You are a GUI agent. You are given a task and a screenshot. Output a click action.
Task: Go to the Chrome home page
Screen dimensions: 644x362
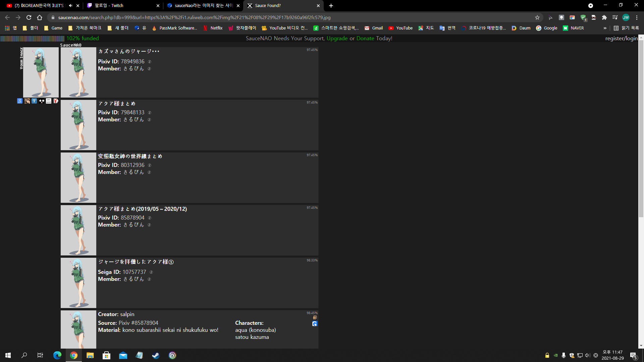tap(40, 17)
